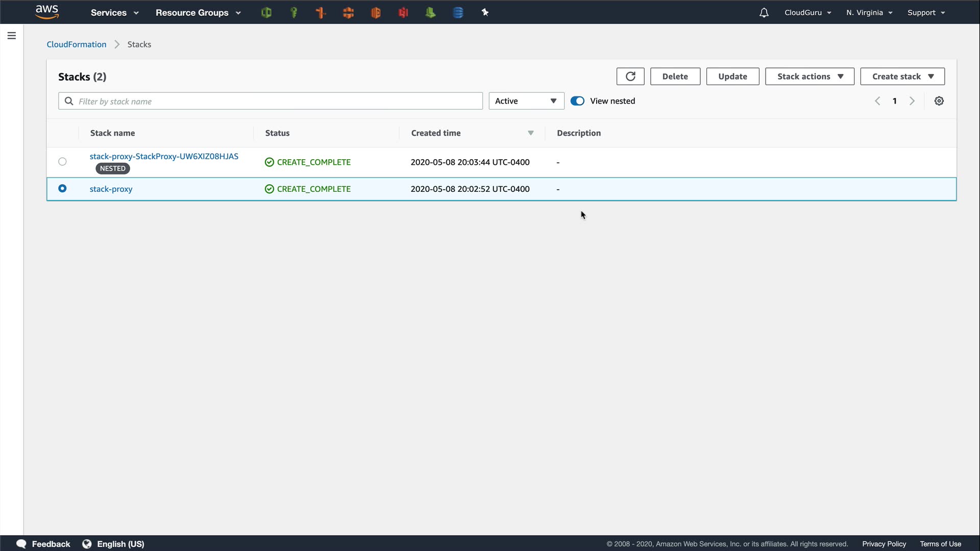Open the stack-proxy-StackProxy-UW6XIZ08HJAS link
980x551 pixels.
164,157
